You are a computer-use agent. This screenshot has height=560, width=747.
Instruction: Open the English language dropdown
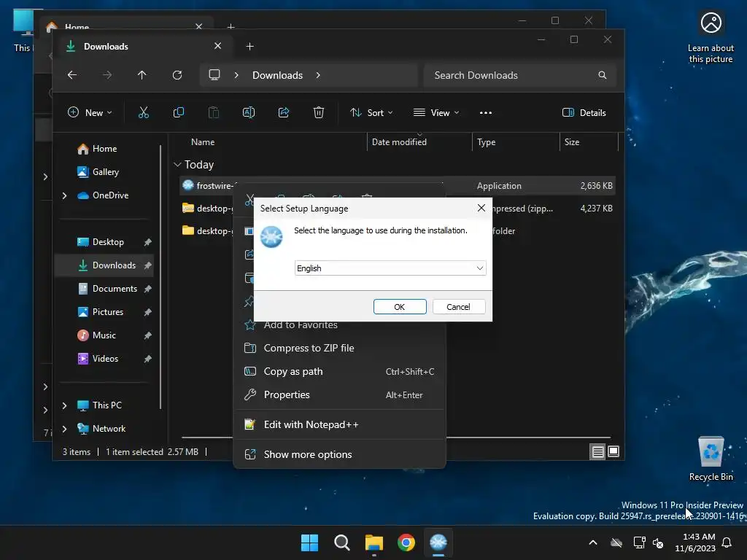click(x=390, y=268)
